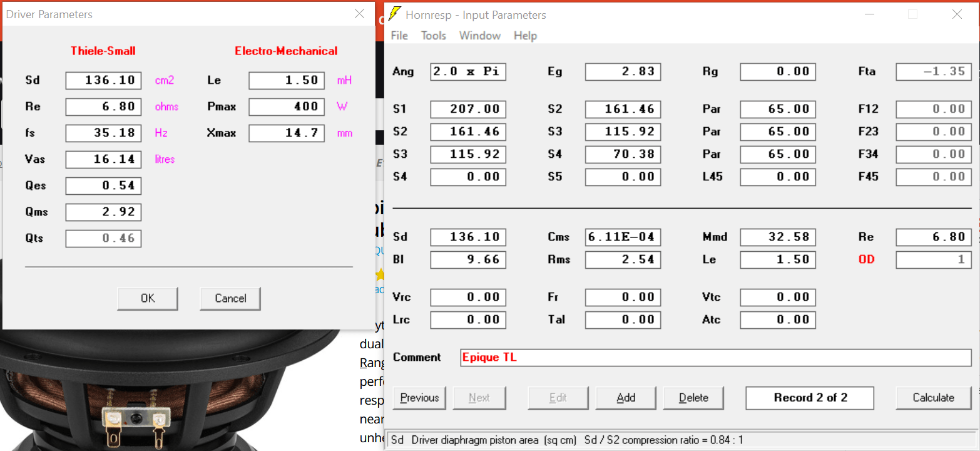Run Calculate in Hornresp
Image resolution: width=980 pixels, height=451 pixels.
click(x=933, y=398)
